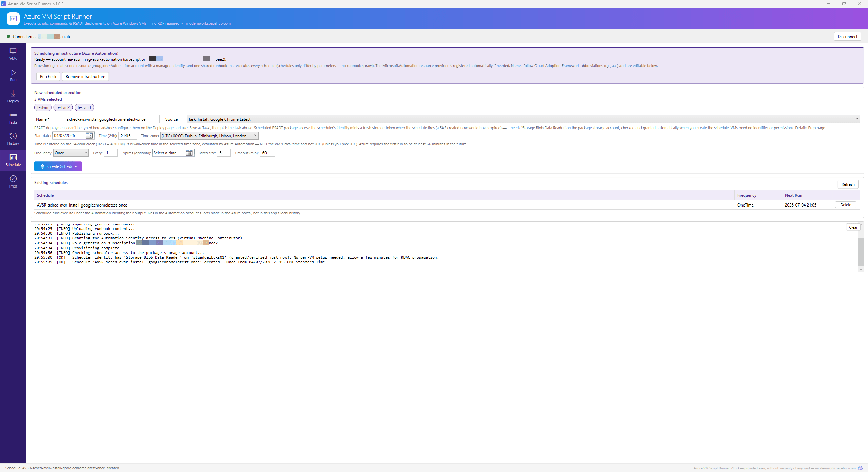Click the Every interval field
Screen dimensions: 868x472
point(111,153)
